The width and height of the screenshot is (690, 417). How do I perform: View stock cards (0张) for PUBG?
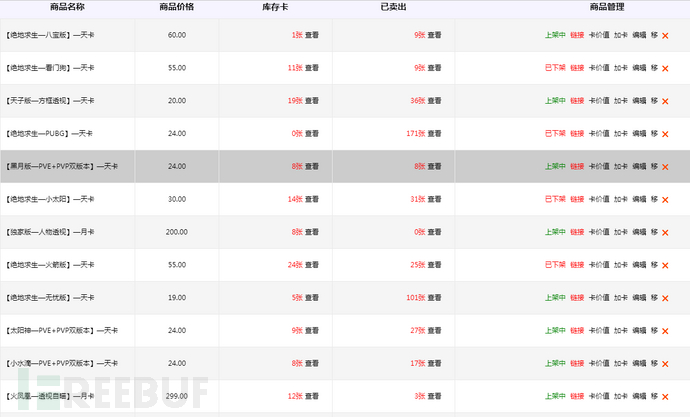pyautogui.click(x=312, y=133)
